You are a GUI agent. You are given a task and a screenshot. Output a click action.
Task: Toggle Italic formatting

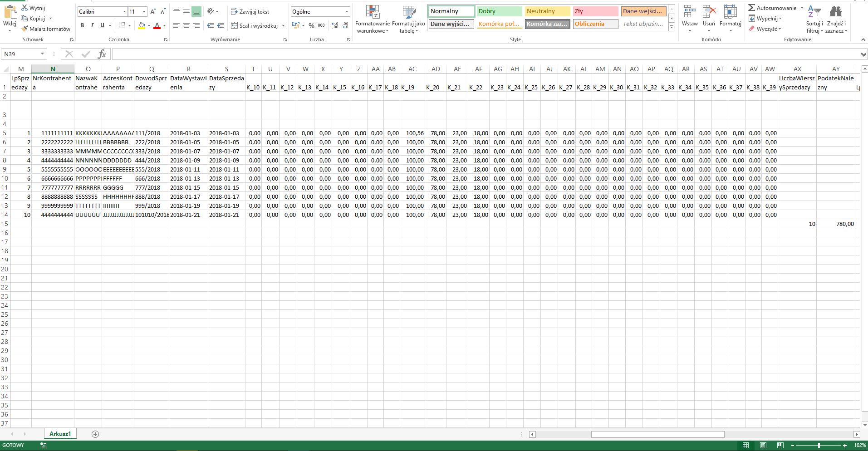[92, 25]
